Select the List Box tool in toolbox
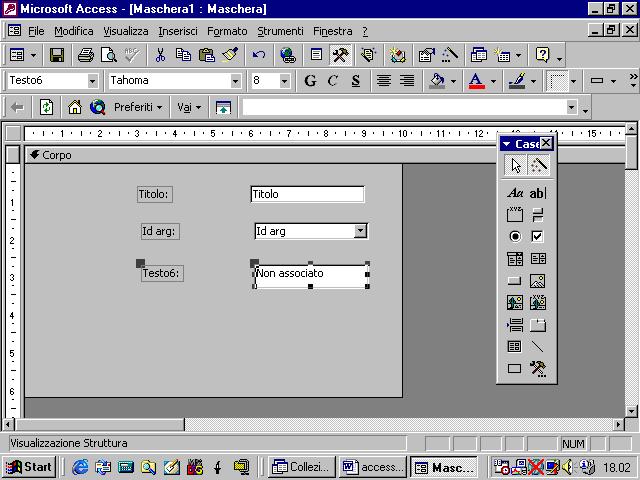 [x=538, y=258]
